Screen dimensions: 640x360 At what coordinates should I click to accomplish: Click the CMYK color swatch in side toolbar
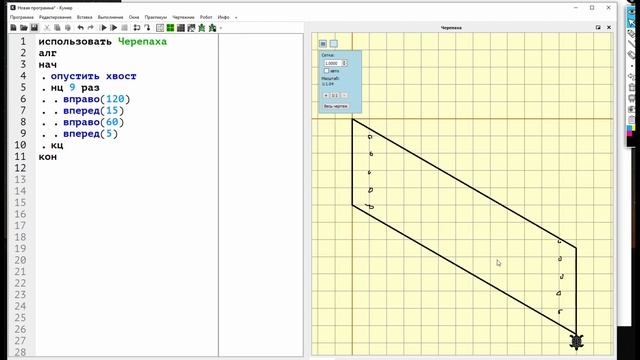(x=631, y=131)
